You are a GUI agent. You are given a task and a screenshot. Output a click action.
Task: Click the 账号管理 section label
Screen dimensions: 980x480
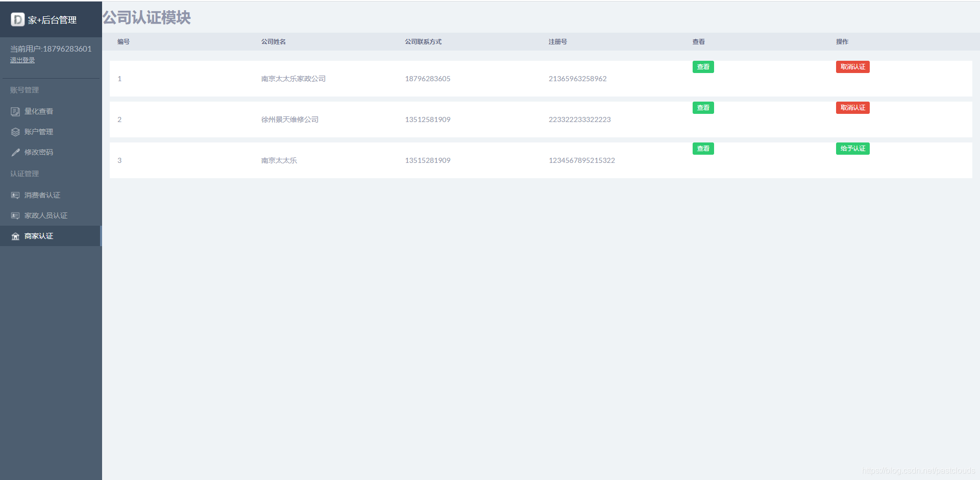pyautogui.click(x=24, y=90)
